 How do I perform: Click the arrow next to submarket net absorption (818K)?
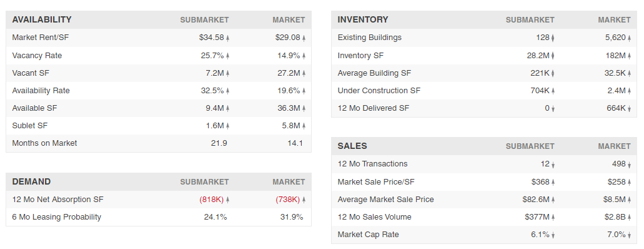click(227, 200)
